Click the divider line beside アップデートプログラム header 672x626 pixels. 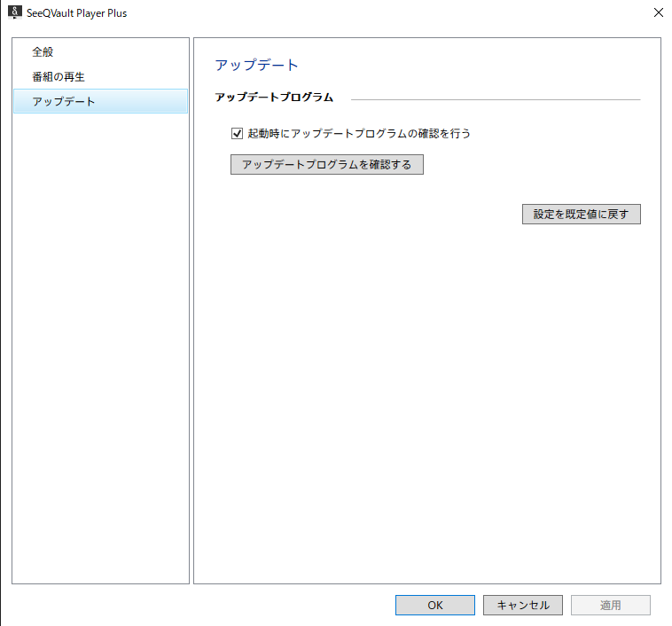pos(496,99)
